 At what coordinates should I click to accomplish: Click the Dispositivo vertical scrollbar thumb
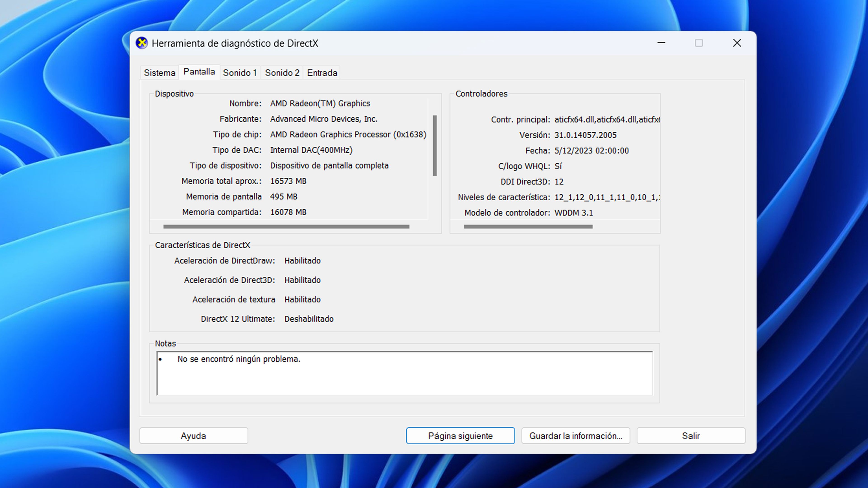tap(435, 145)
